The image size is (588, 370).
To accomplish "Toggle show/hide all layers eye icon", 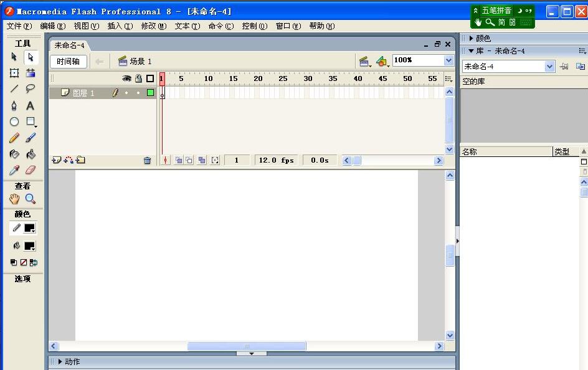I will [126, 78].
